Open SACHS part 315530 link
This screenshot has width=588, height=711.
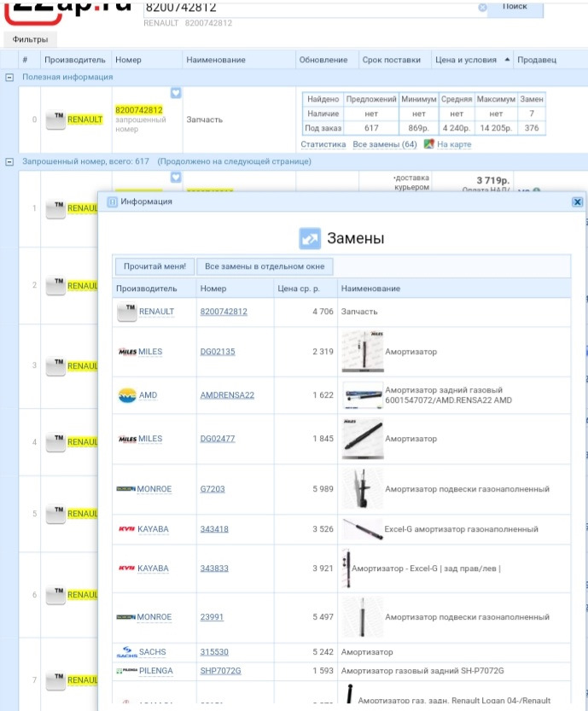click(x=214, y=652)
